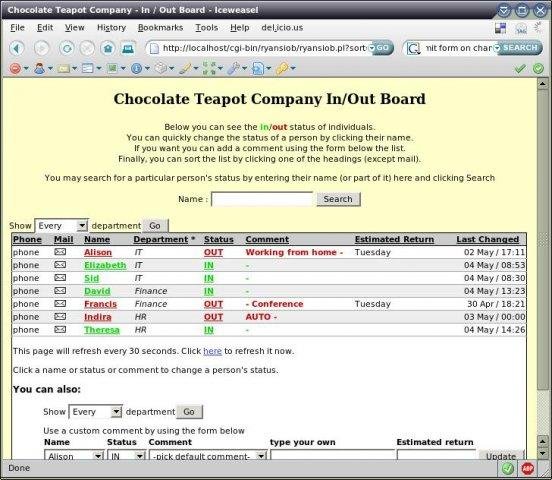Open the Status dropdown showing IN

pyautogui.click(x=126, y=456)
